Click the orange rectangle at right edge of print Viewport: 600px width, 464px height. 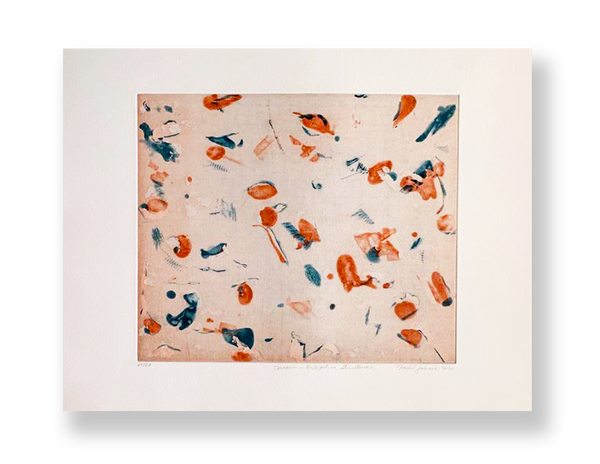[x=439, y=288]
